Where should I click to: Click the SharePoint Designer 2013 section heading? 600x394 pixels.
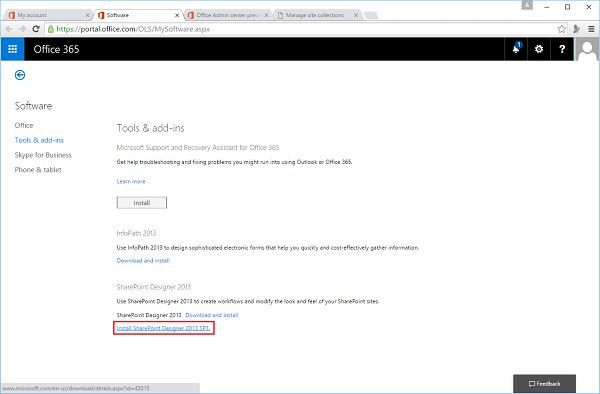[x=153, y=287]
